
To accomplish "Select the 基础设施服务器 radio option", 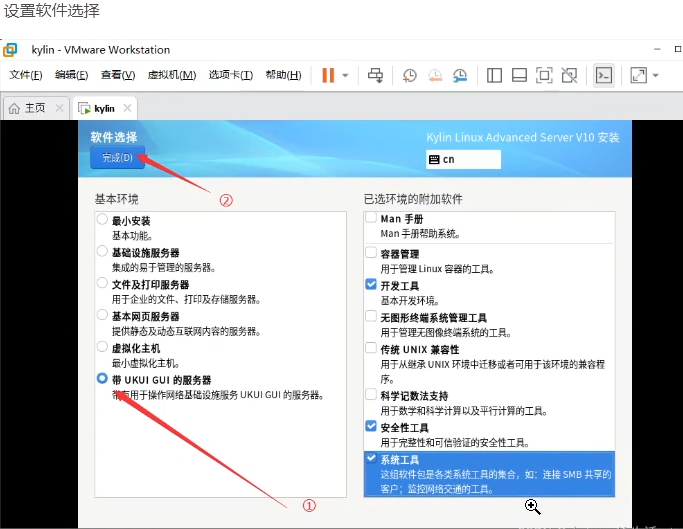I will click(x=102, y=251).
